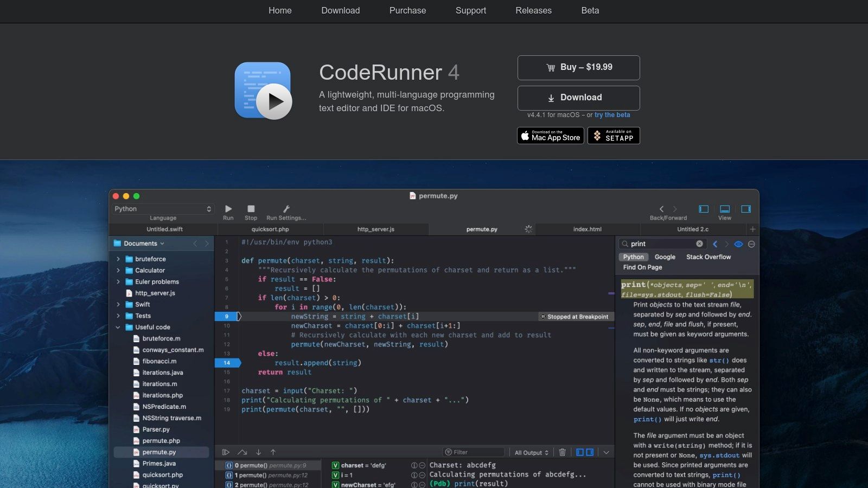Run the permute.py script
The image size is (868, 488).
click(x=228, y=209)
